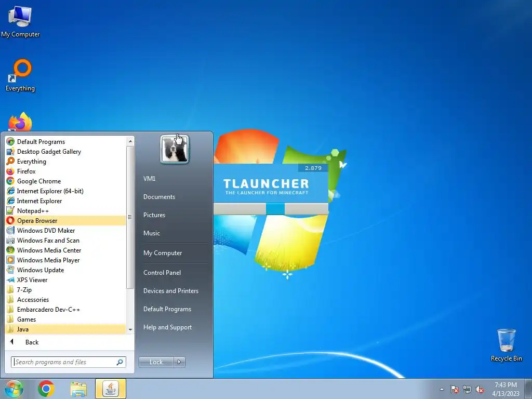Screen dimensions: 532x399
Task: Select the Recycle Bin desktop icon
Action: (506, 345)
